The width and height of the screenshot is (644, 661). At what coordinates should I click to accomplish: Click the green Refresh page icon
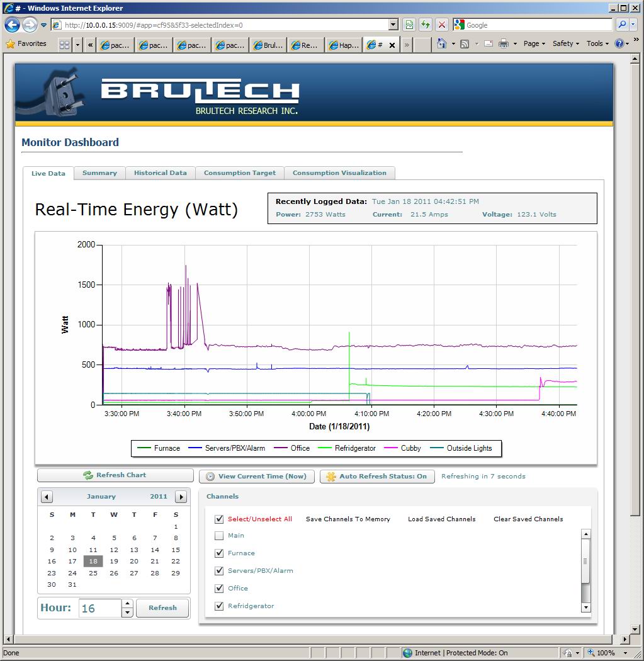click(426, 25)
